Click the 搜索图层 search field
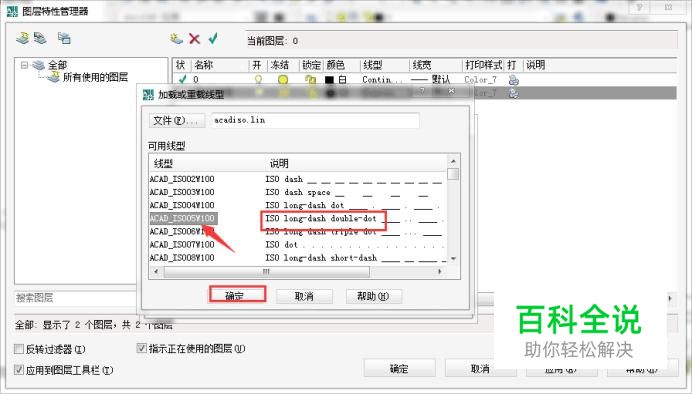The width and height of the screenshot is (692, 394). pos(75,298)
